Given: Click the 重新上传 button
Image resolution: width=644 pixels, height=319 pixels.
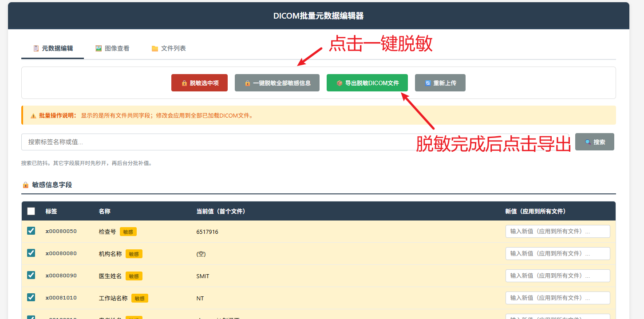Looking at the screenshot, I should click(x=440, y=83).
